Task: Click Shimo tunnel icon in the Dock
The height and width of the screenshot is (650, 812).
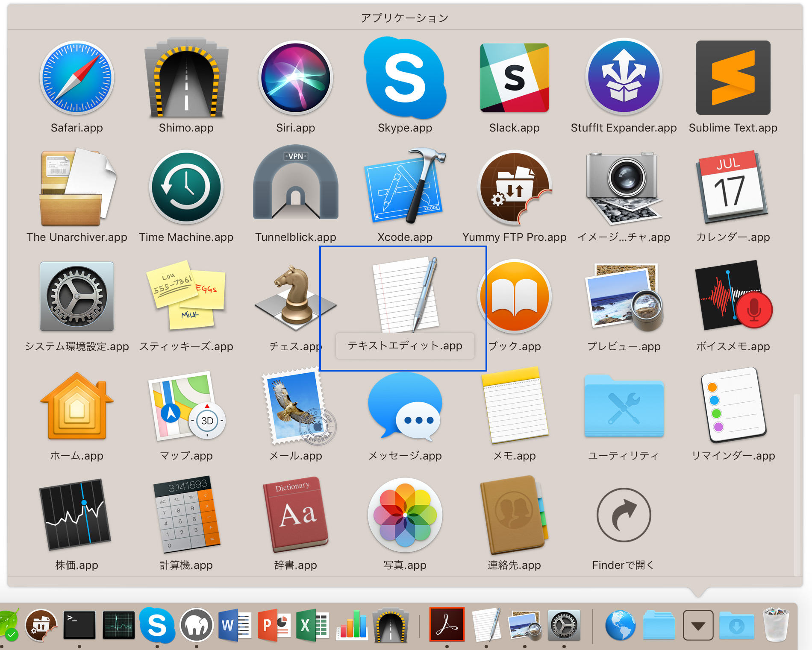Action: coord(391,626)
